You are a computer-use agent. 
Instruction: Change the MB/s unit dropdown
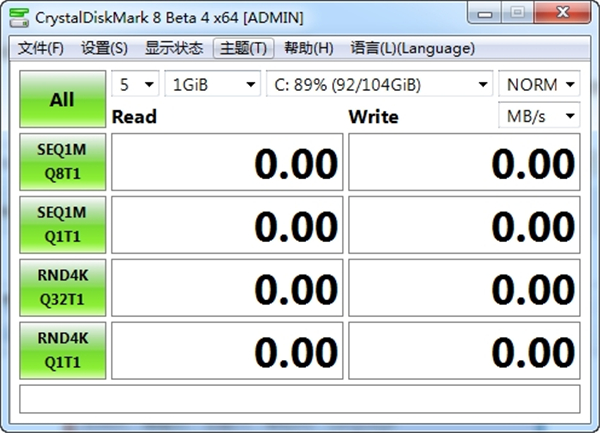coord(539,116)
